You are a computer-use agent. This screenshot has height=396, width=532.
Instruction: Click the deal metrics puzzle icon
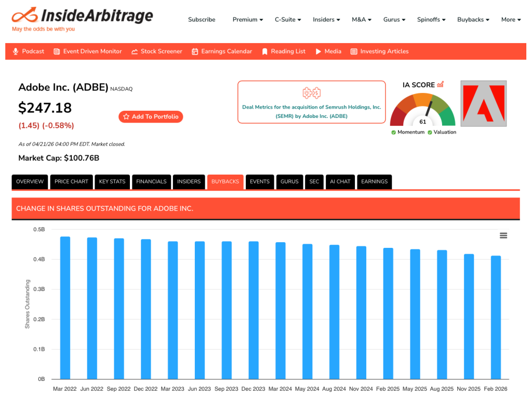coord(312,93)
